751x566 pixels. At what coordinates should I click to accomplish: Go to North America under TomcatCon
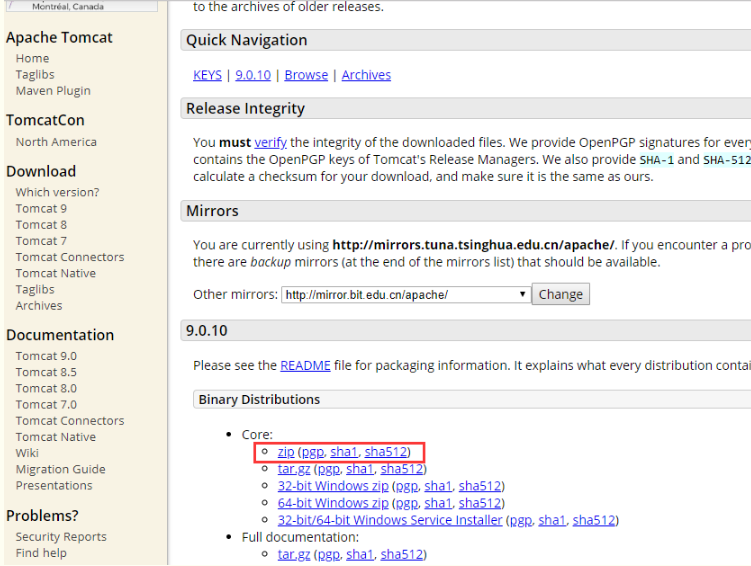click(56, 142)
